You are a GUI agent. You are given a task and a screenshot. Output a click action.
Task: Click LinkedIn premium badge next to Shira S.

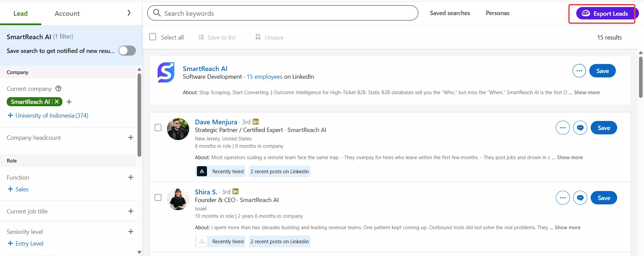(235, 191)
